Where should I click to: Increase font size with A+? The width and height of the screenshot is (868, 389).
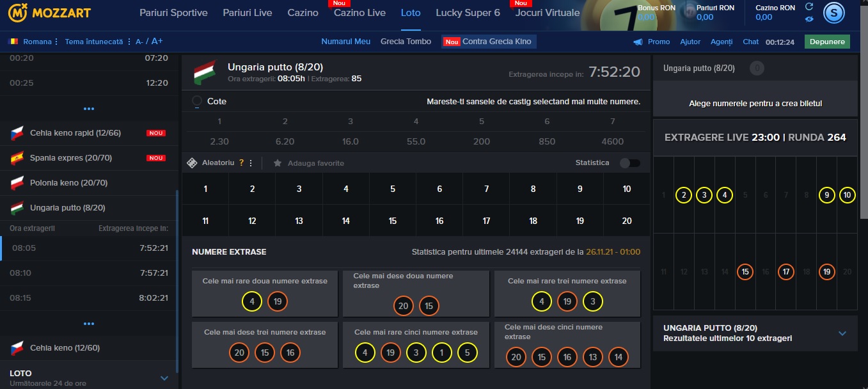tap(157, 41)
